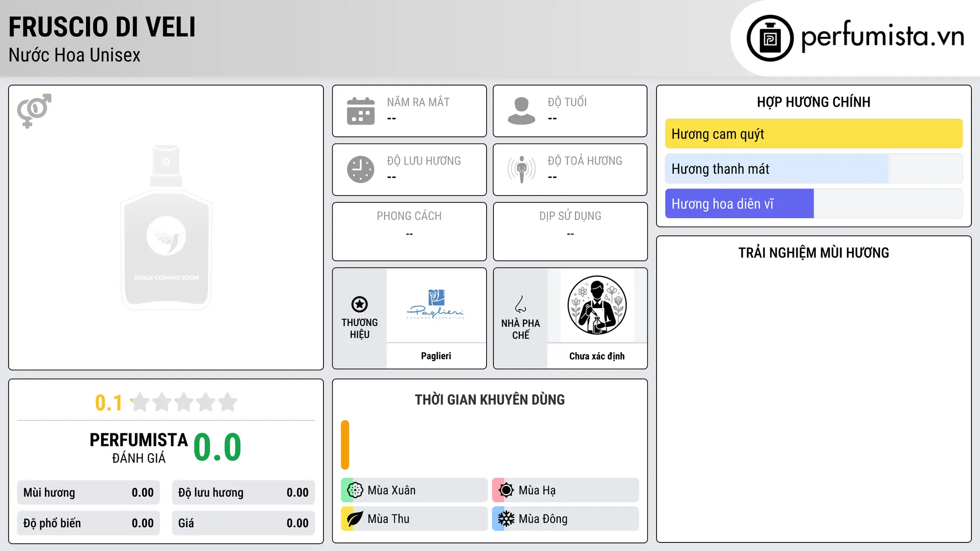Click the calendar icon beside Năm ra mắt
Screen dimensions: 980x551
pyautogui.click(x=361, y=111)
